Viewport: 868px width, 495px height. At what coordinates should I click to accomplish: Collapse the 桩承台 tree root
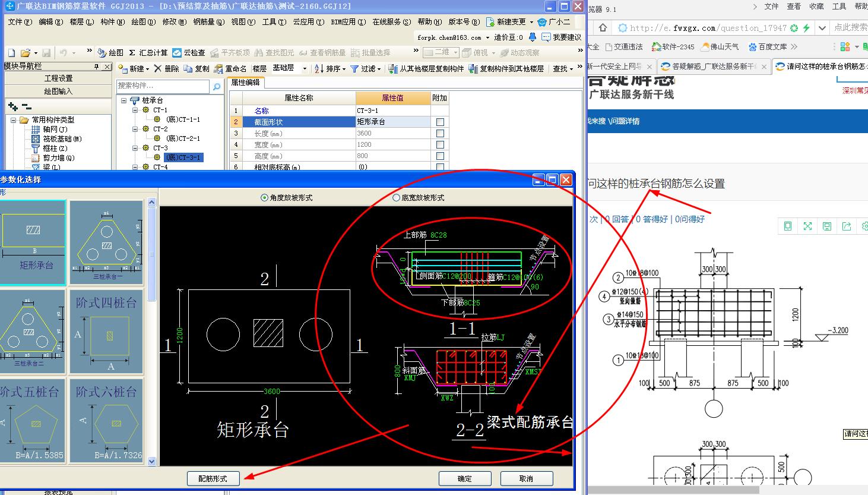pyautogui.click(x=124, y=101)
